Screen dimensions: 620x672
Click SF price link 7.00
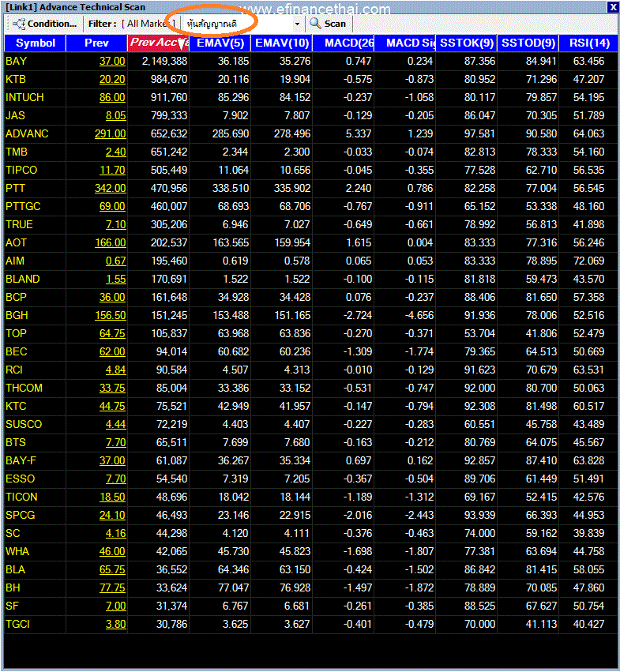[116, 606]
